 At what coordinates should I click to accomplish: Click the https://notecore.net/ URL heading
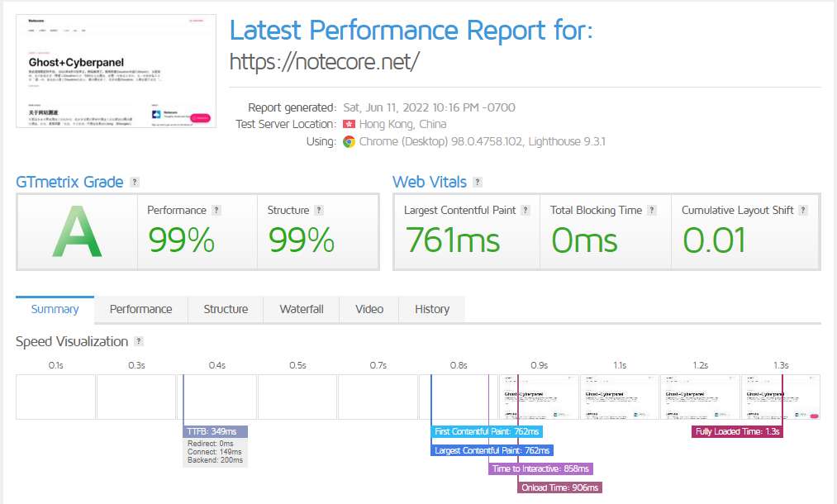tap(325, 62)
